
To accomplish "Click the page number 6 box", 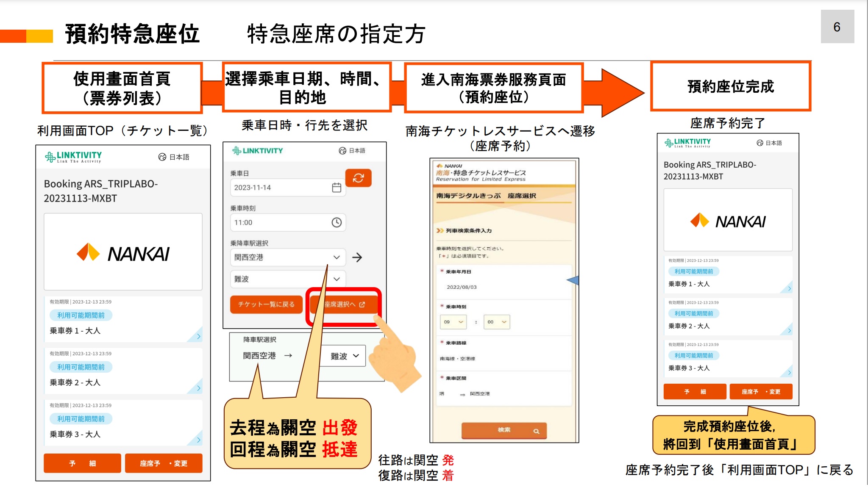I will coord(837,27).
